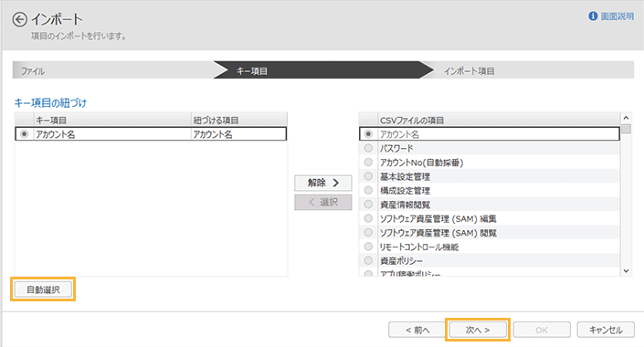Select the リモートコントロール機能 radio button
Viewport: 644px width, 347px height.
pos(368,247)
